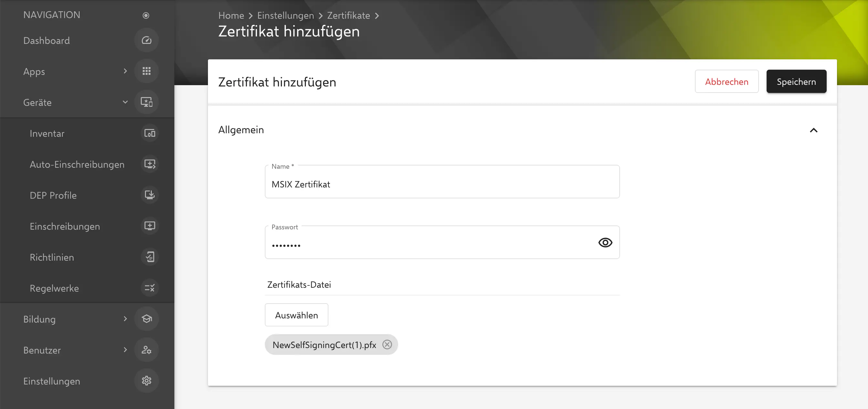Collapse the Allgemein section

point(813,130)
